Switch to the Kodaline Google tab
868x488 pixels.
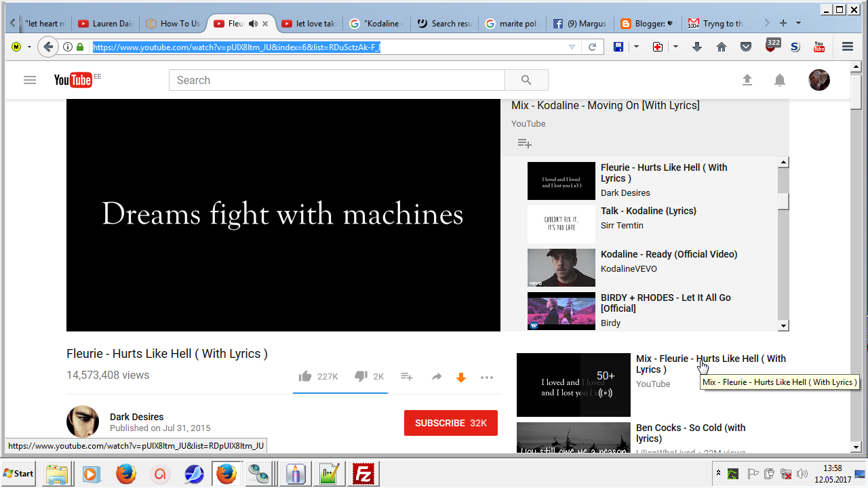(x=376, y=24)
